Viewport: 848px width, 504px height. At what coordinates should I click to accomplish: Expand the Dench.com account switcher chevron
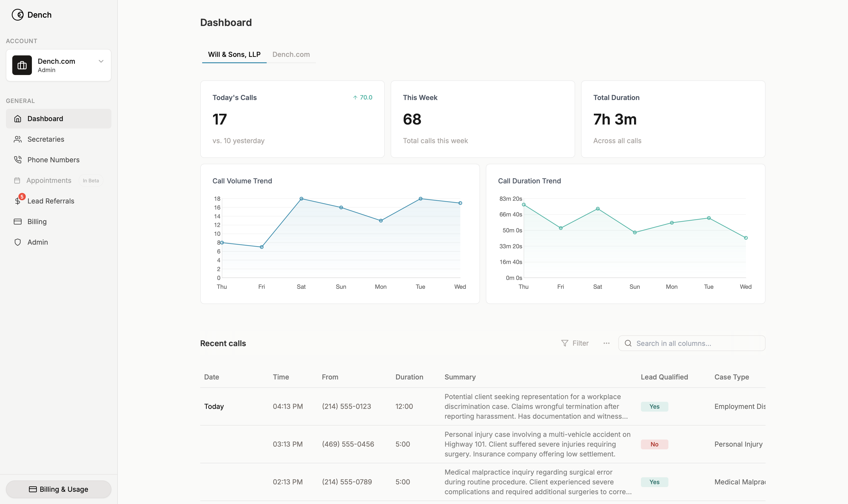pos(101,61)
